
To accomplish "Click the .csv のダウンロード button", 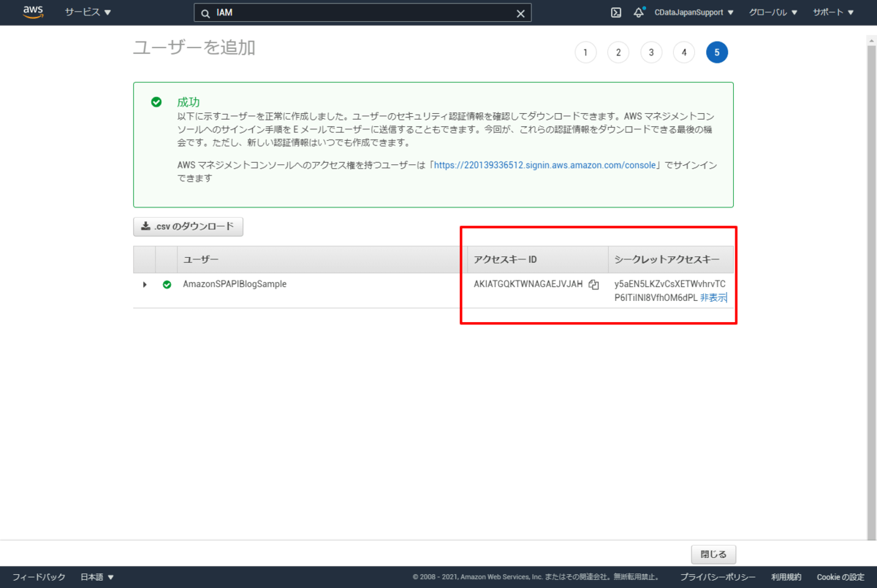I will coord(188,226).
